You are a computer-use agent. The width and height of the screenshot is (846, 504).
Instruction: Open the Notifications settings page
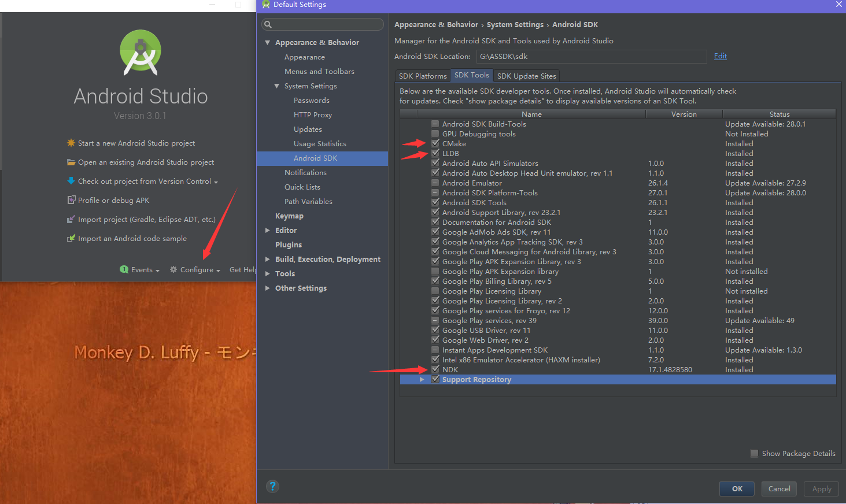click(x=305, y=172)
